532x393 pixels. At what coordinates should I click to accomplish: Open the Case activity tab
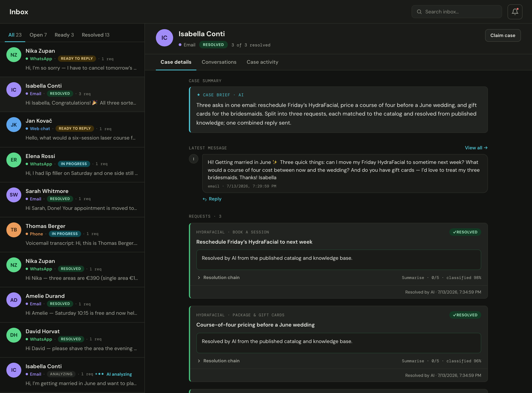(263, 62)
